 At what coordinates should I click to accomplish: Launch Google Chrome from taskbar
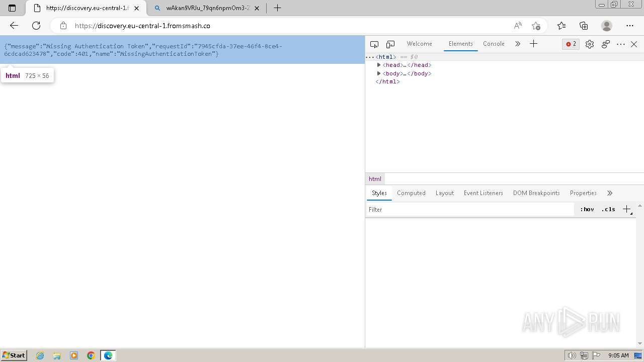[91, 355]
